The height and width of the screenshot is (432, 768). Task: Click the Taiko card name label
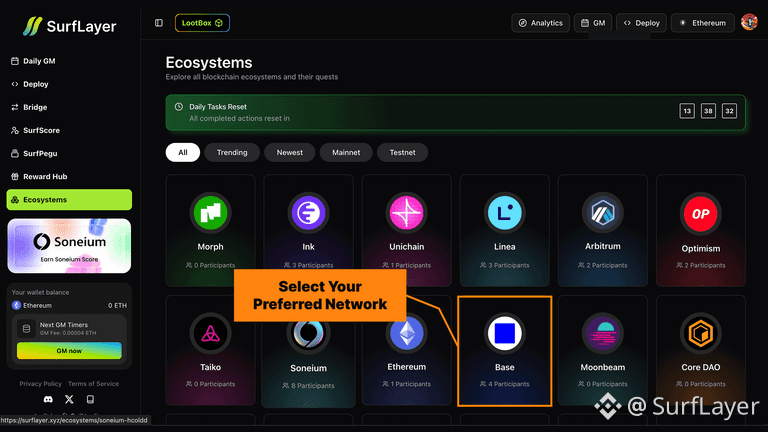pos(210,367)
